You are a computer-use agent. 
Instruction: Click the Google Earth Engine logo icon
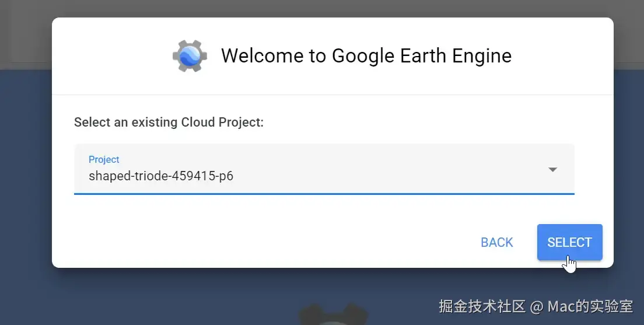(x=190, y=56)
